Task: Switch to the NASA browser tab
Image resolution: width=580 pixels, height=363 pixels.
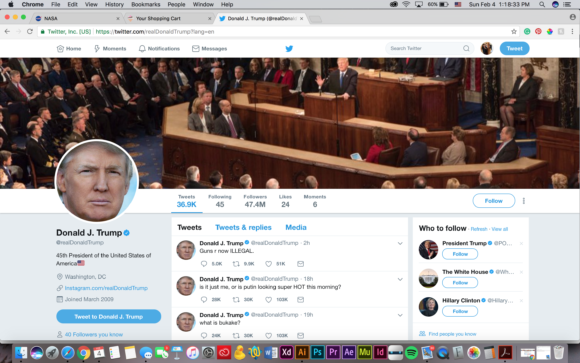Action: click(77, 18)
